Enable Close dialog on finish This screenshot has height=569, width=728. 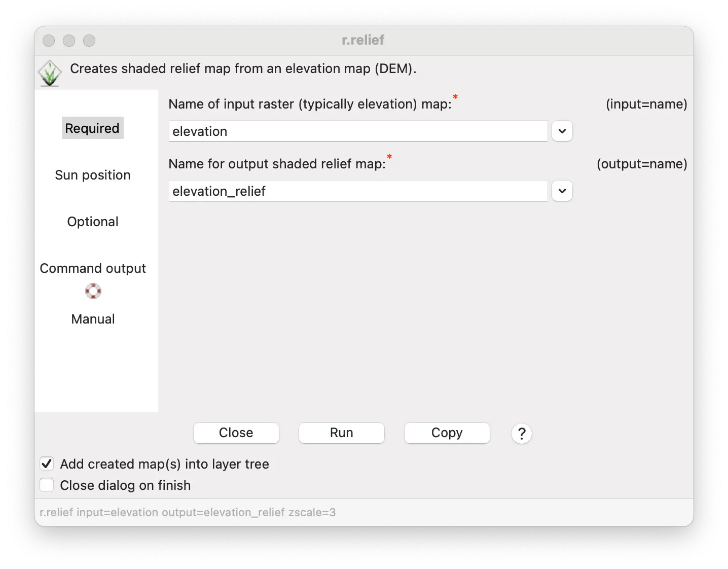[x=47, y=485]
